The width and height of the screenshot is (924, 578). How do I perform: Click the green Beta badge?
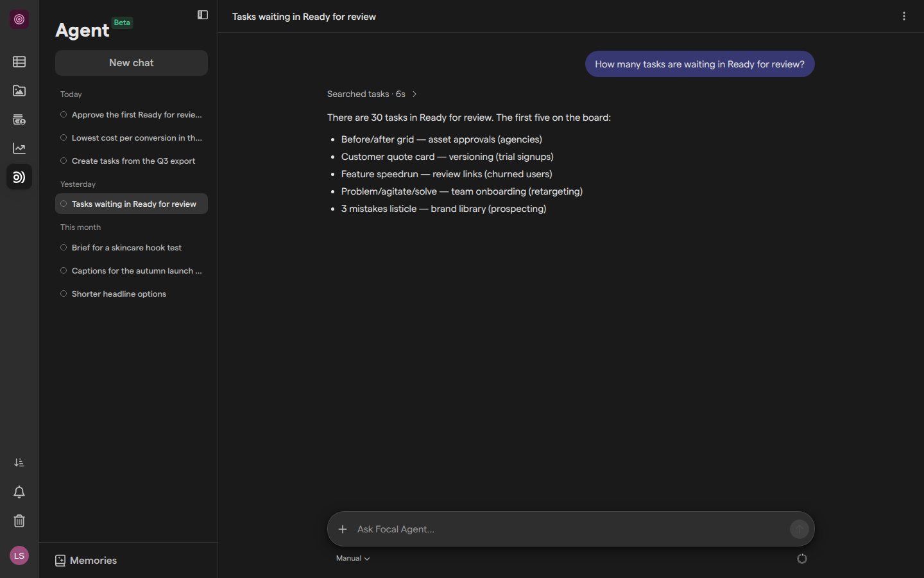[122, 22]
